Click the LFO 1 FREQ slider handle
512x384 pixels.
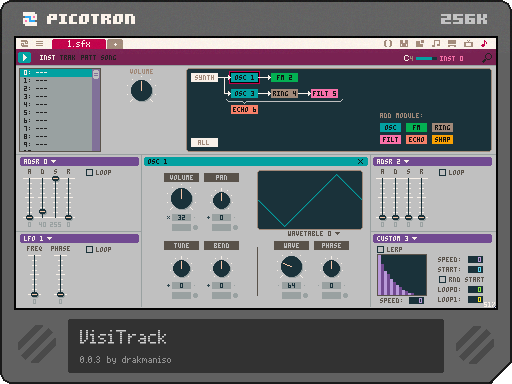point(34,294)
